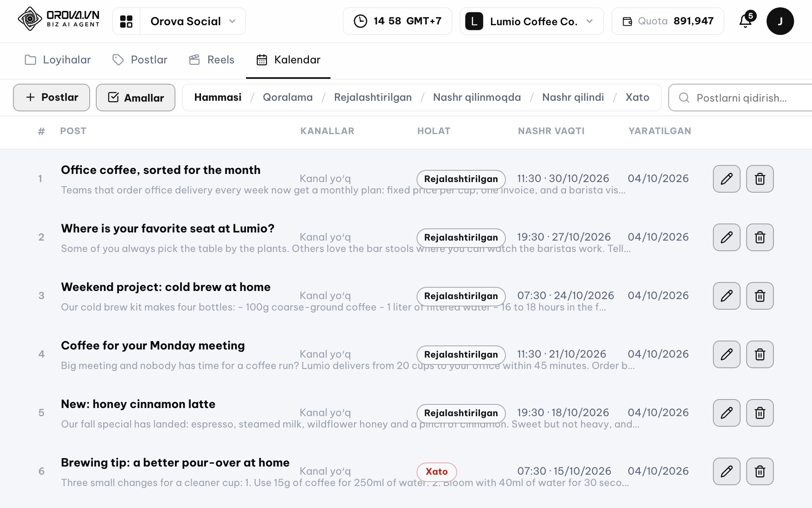Viewport: 812px width, 508px height.
Task: Click the HOLAT column header
Action: pyautogui.click(x=434, y=131)
